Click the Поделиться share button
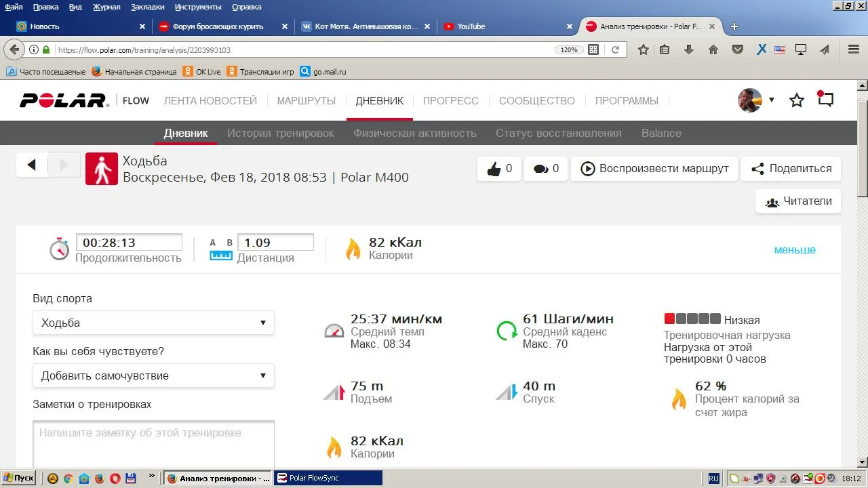The width and height of the screenshot is (868, 488). (791, 169)
